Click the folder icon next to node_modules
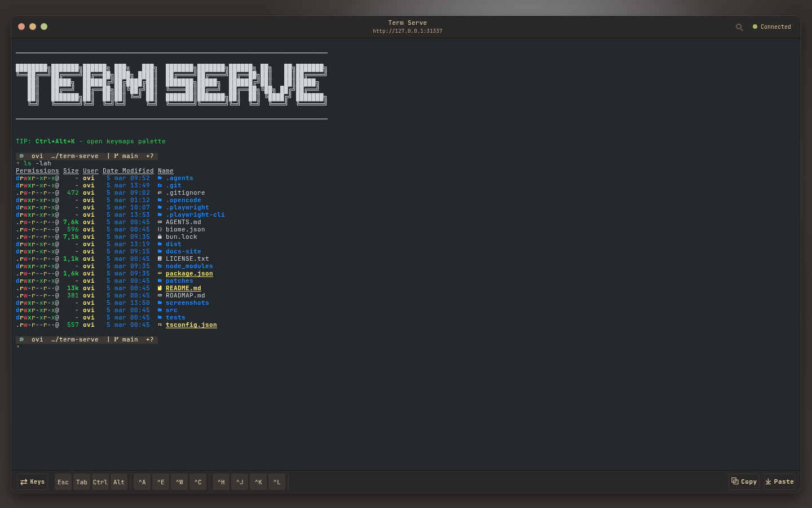The height and width of the screenshot is (508, 812). [x=160, y=266]
